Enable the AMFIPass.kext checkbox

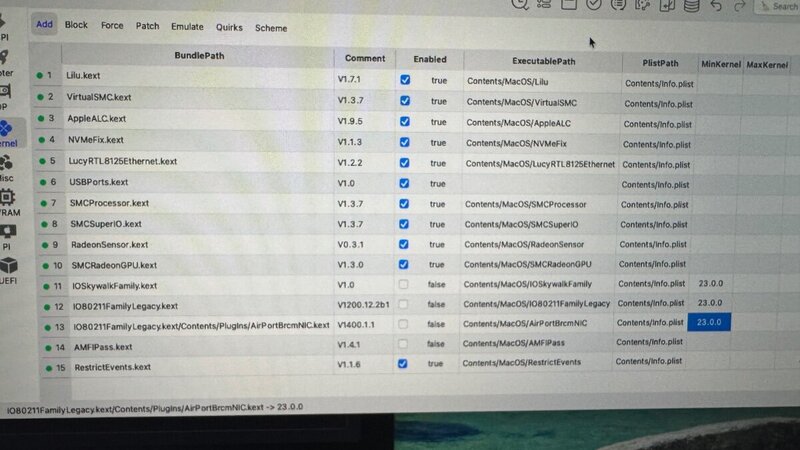coord(403,344)
